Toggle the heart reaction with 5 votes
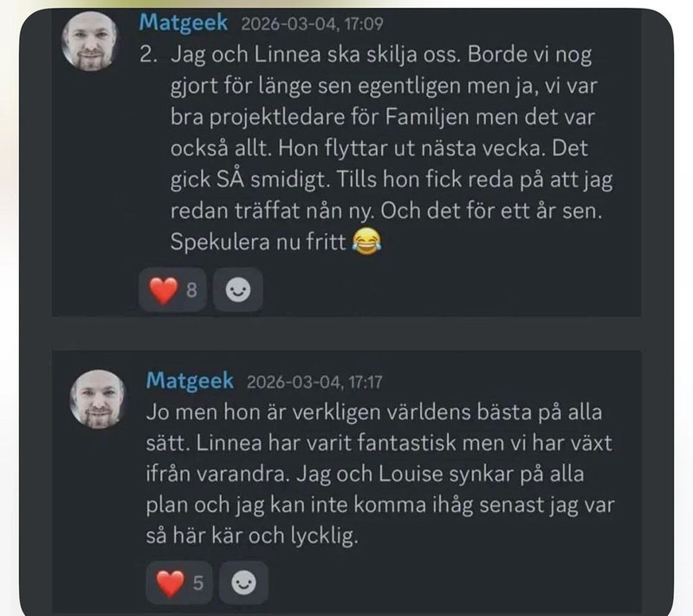 pos(179,583)
